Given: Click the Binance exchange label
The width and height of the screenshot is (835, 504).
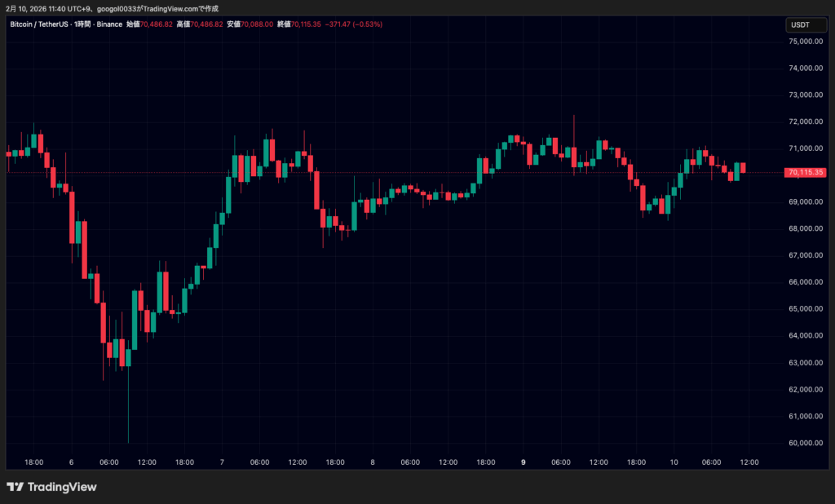Looking at the screenshot, I should (x=107, y=24).
